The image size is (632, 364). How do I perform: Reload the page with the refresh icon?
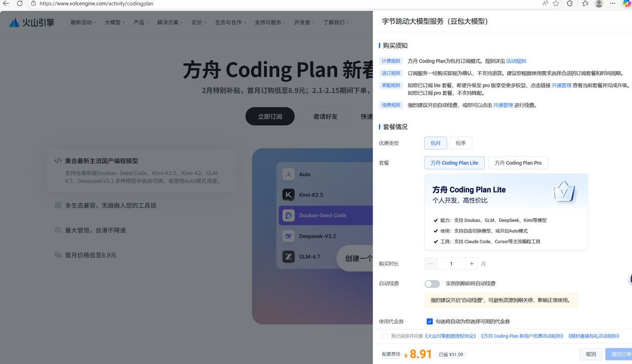coord(20,3)
